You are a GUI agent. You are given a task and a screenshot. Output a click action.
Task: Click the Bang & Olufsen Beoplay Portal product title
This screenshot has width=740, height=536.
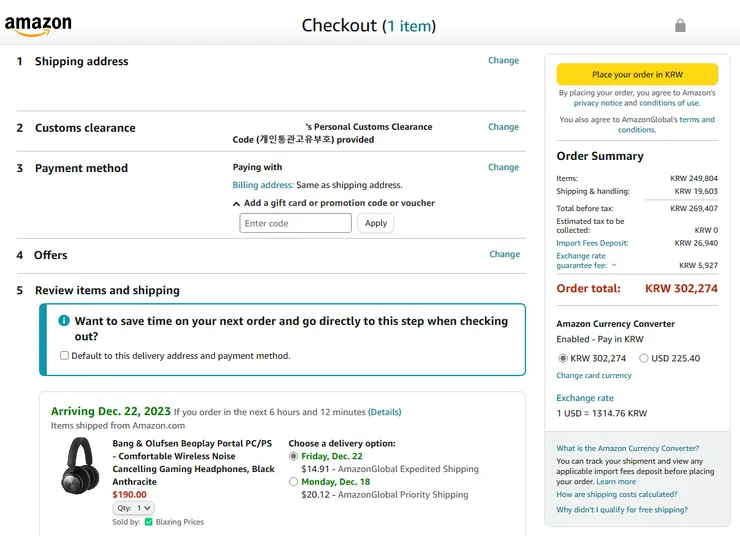tap(193, 462)
